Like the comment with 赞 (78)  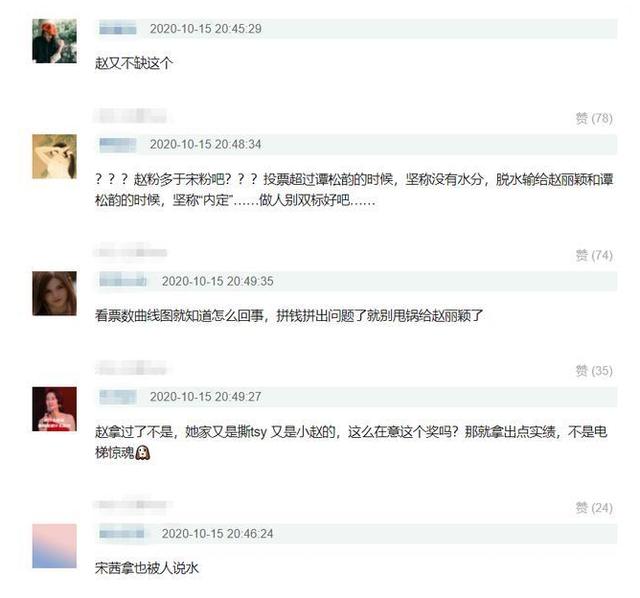[x=594, y=118]
